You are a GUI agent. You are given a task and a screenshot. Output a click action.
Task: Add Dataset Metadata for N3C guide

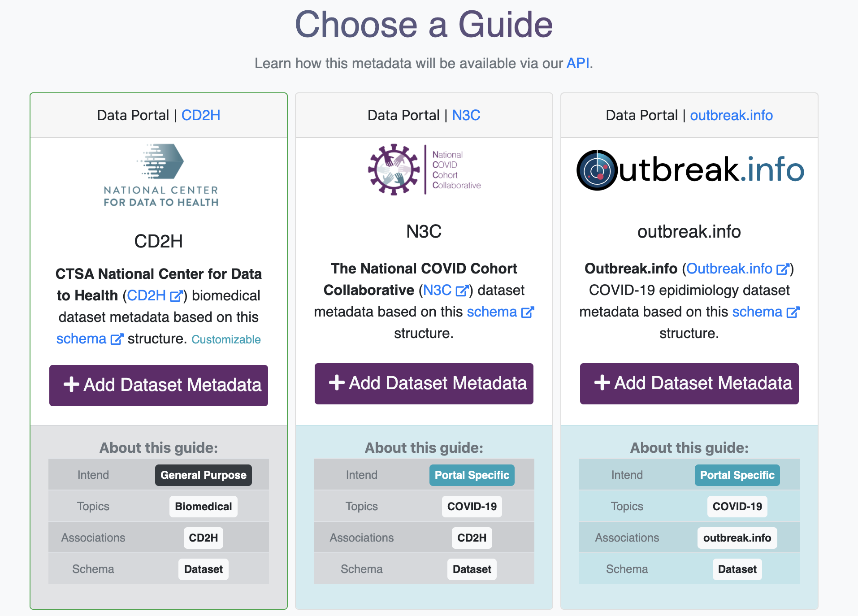[424, 384]
